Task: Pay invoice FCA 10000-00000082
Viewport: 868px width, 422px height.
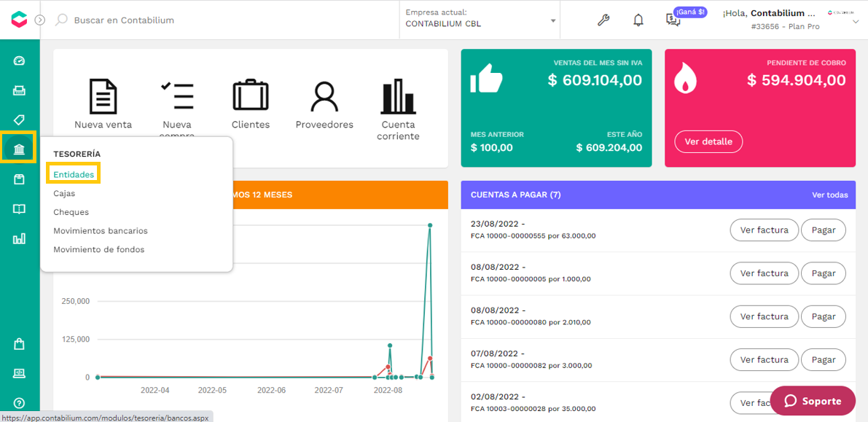Action: (823, 360)
